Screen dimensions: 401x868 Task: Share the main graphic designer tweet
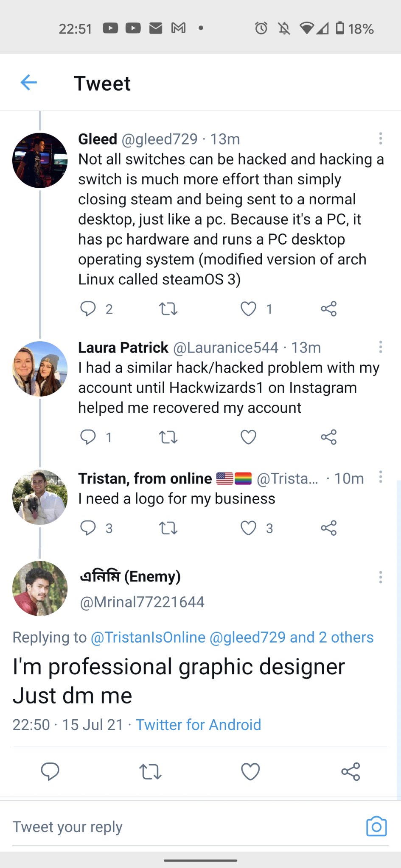point(351,772)
